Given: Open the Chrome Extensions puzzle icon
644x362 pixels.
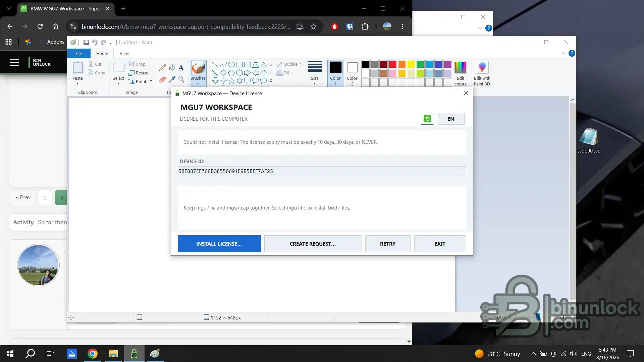Looking at the screenshot, I should [x=365, y=26].
